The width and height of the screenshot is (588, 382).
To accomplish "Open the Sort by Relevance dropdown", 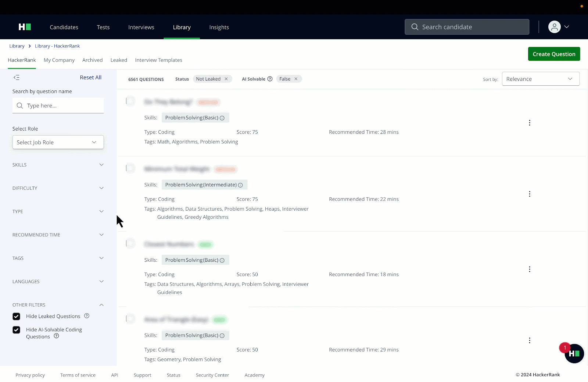I will click(541, 79).
